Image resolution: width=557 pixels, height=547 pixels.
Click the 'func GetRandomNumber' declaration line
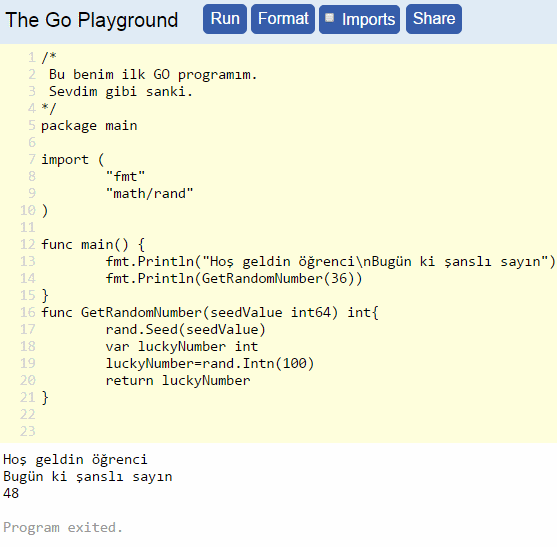point(210,313)
